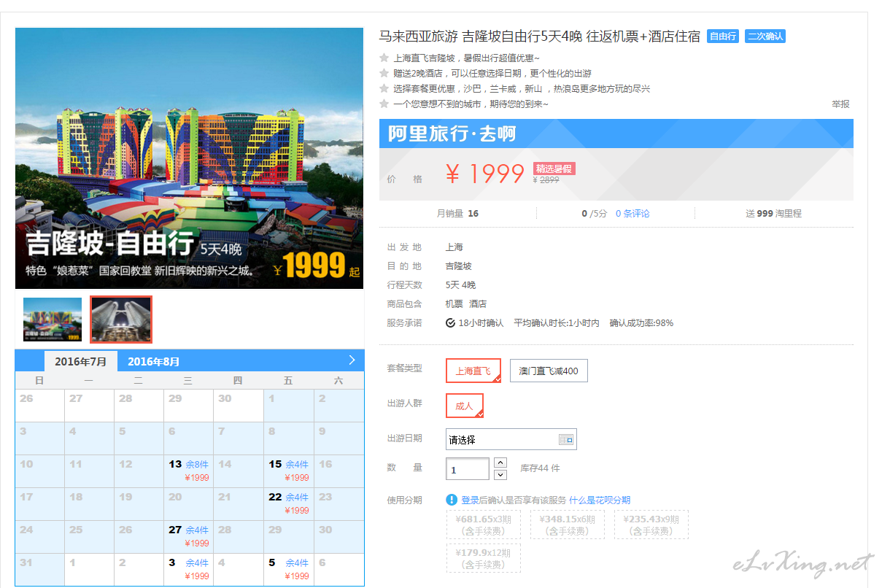Open the 0 条评论 reviews link
Viewport: 882px width, 588px height.
(633, 213)
